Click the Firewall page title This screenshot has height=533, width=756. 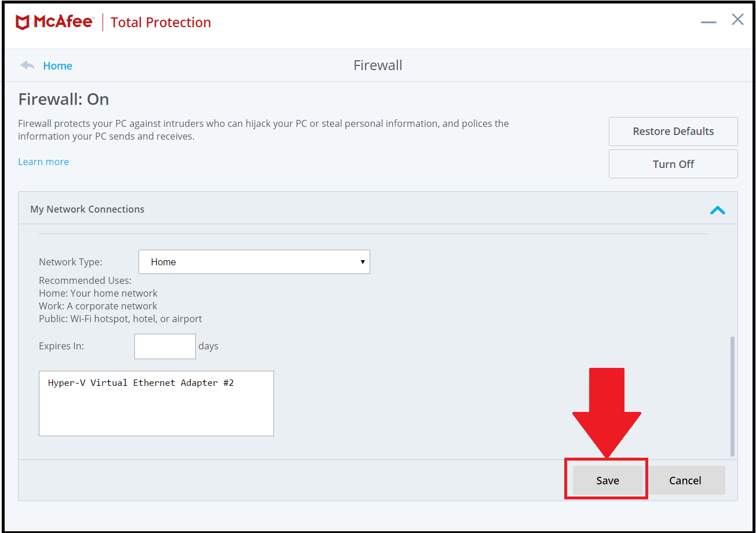pyautogui.click(x=378, y=65)
